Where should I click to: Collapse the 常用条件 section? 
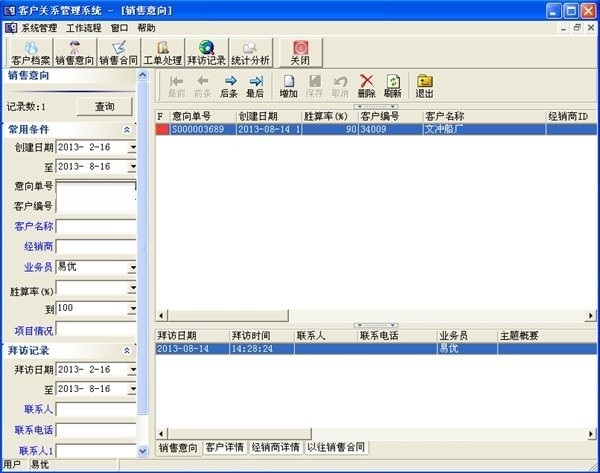[126, 130]
